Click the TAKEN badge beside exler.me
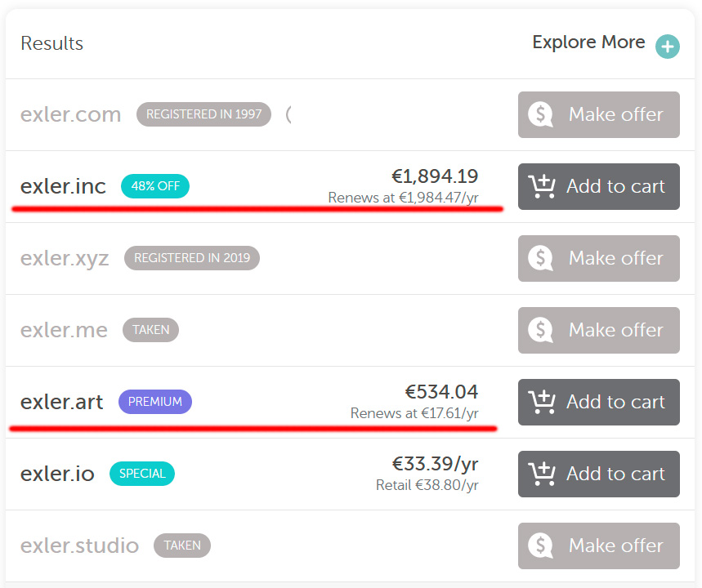Screen dimensions: 702x588 (150, 330)
